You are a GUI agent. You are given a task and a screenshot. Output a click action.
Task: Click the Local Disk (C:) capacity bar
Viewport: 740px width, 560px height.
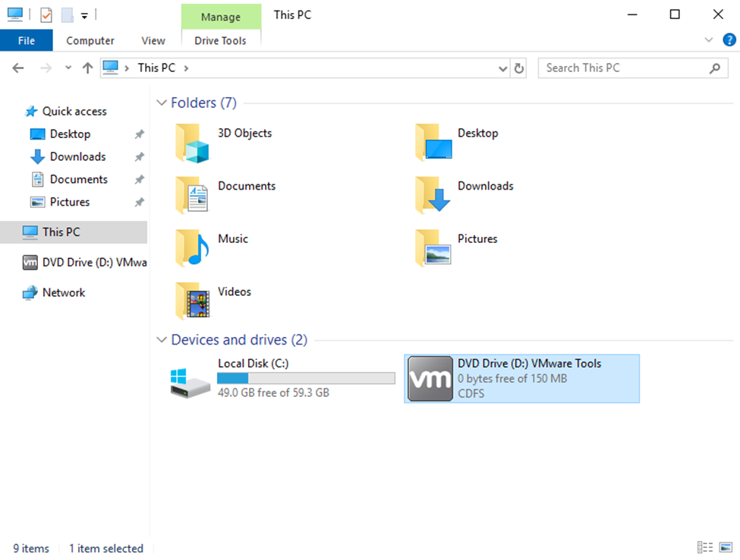[x=306, y=378]
